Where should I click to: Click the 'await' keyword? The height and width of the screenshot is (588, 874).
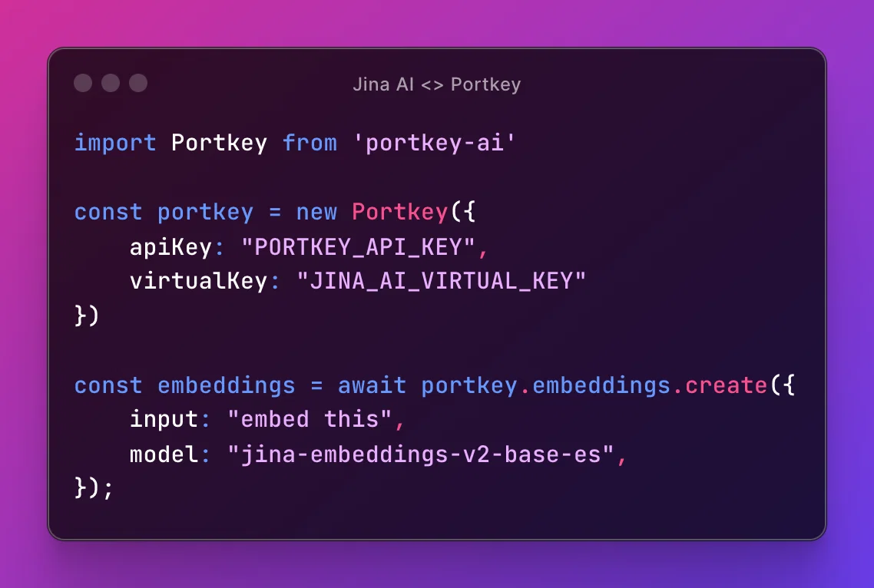pos(372,385)
